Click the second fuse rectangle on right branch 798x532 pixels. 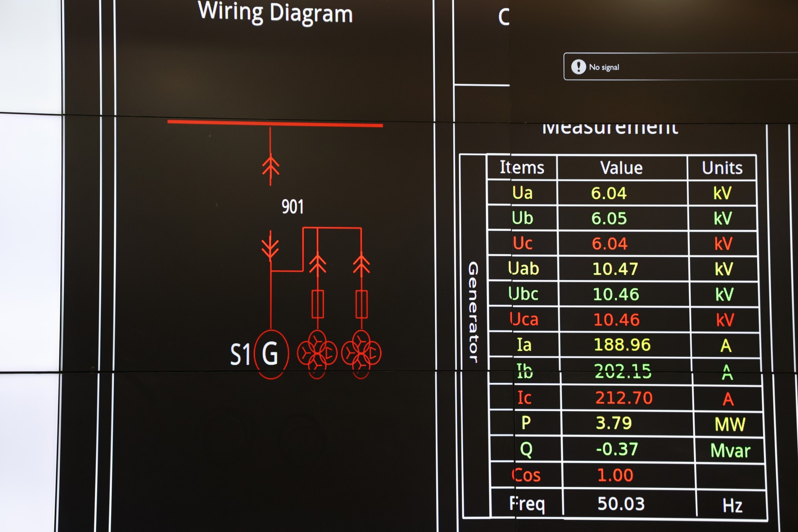(x=361, y=304)
